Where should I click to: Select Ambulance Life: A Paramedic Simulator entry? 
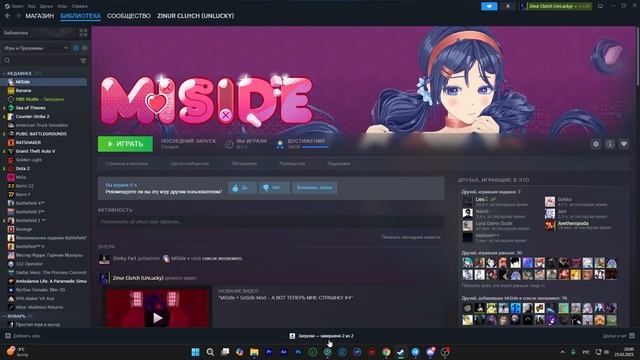tap(51, 281)
